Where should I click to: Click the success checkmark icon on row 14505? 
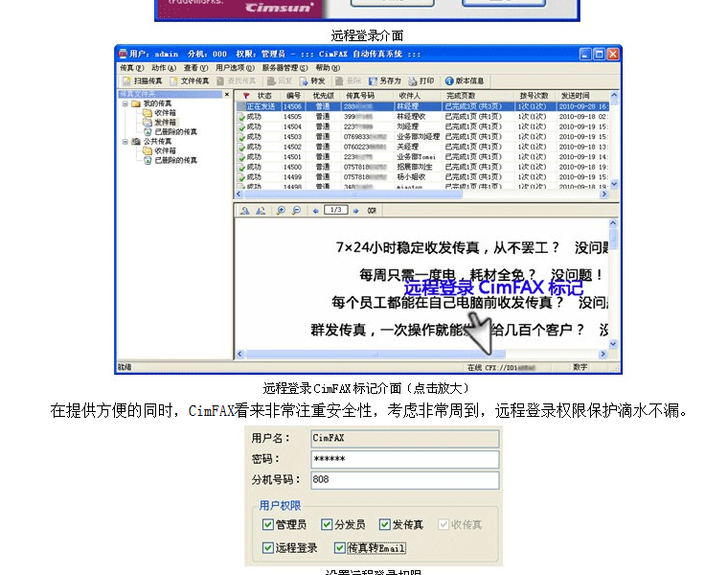tap(241, 117)
